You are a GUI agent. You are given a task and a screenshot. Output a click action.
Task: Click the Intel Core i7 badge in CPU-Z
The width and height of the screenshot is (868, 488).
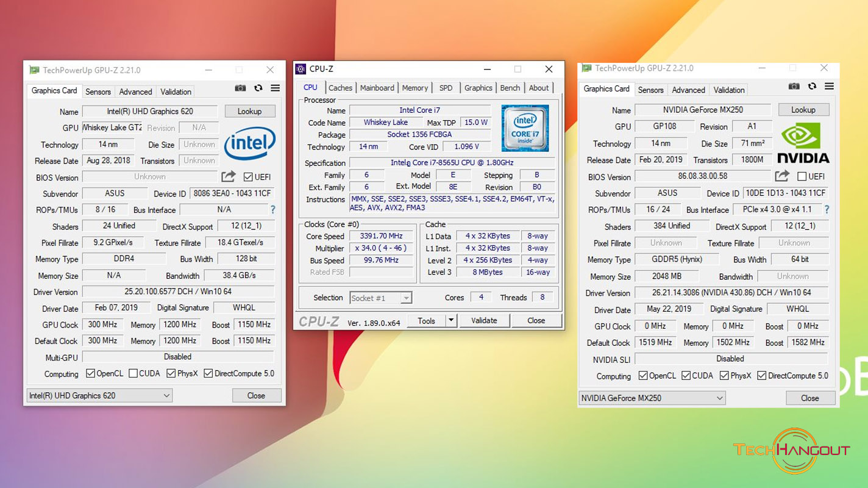click(525, 128)
